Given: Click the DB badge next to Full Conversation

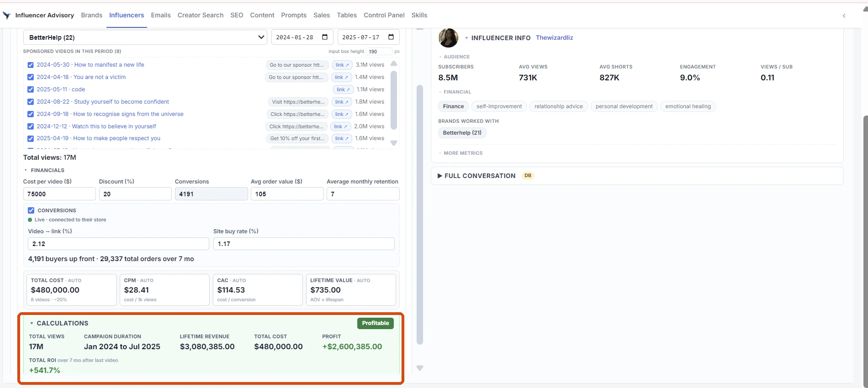Looking at the screenshot, I should point(528,176).
